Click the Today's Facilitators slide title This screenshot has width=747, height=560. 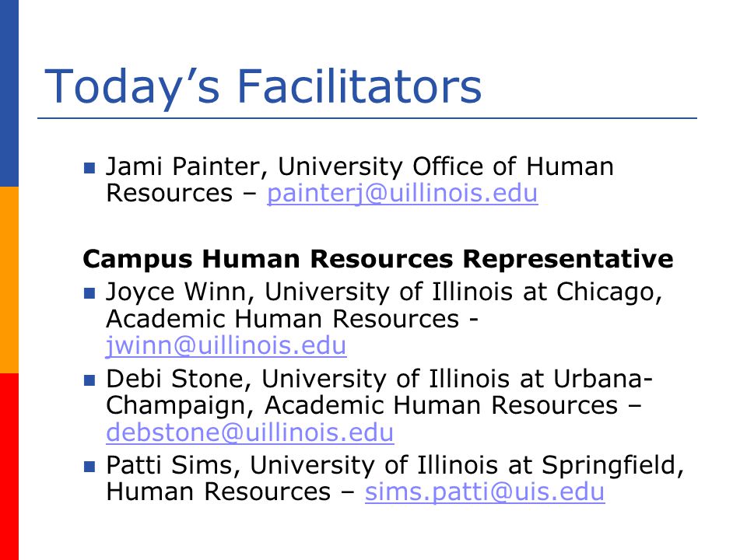click(x=263, y=86)
